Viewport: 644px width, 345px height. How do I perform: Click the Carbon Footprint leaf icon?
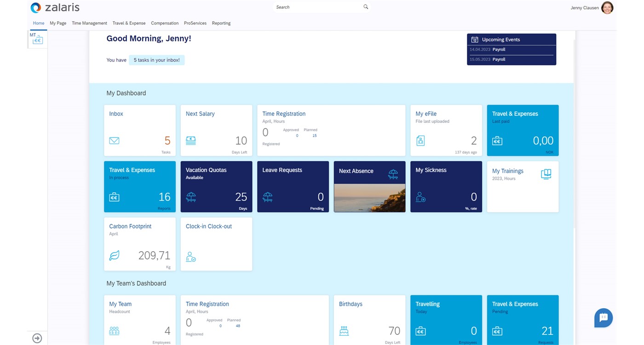click(x=114, y=255)
